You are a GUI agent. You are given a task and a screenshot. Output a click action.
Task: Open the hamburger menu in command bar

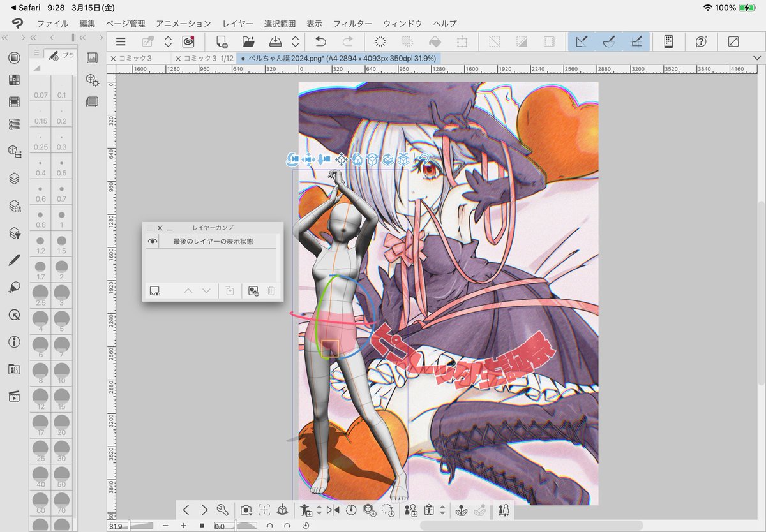[121, 41]
